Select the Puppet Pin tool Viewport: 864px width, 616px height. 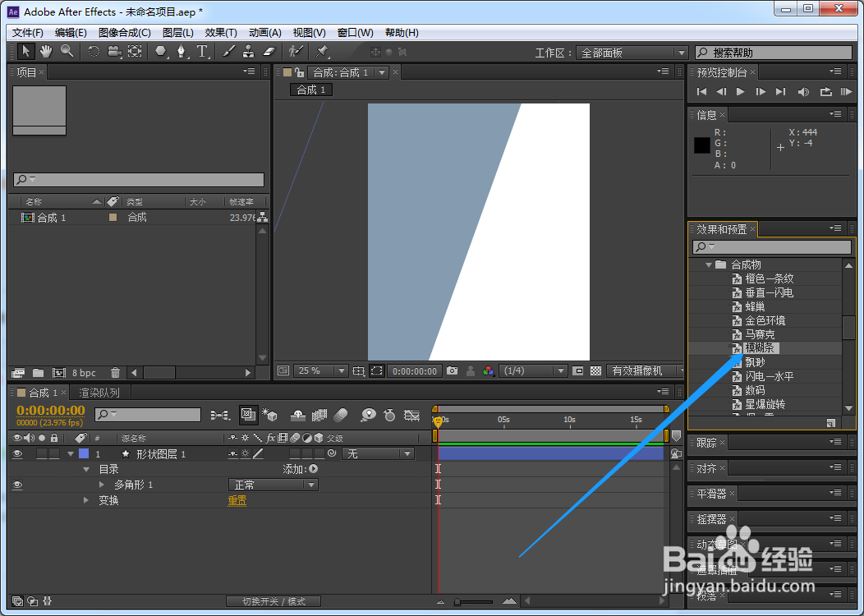(322, 52)
